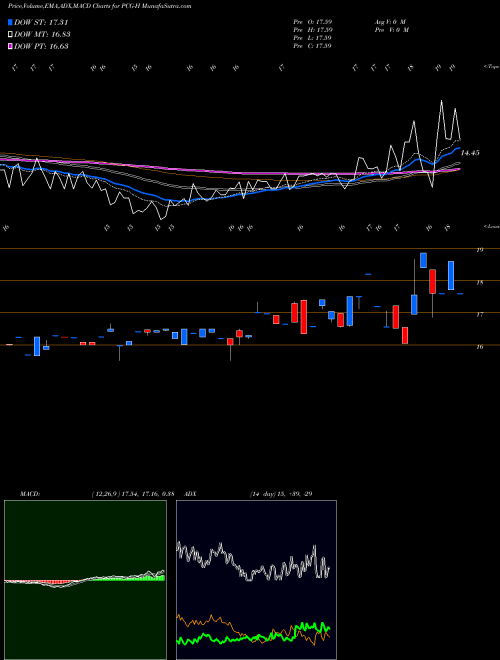Open the ADX indicator chart panel
Screen dimensions: 500x660
point(256,580)
